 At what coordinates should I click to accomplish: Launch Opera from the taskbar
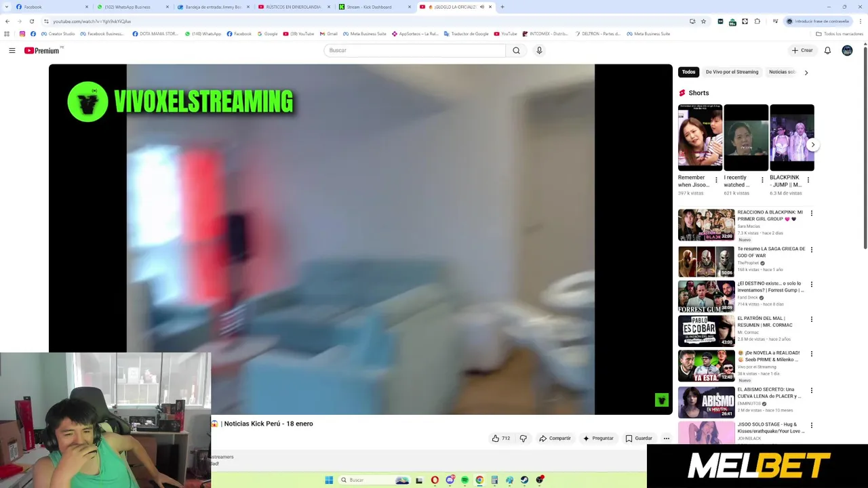click(x=435, y=480)
